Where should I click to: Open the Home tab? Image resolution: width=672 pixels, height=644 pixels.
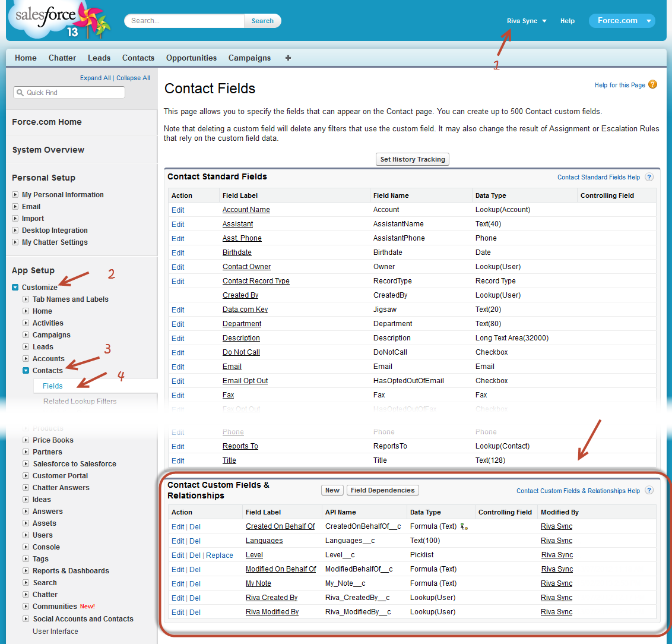coord(26,58)
